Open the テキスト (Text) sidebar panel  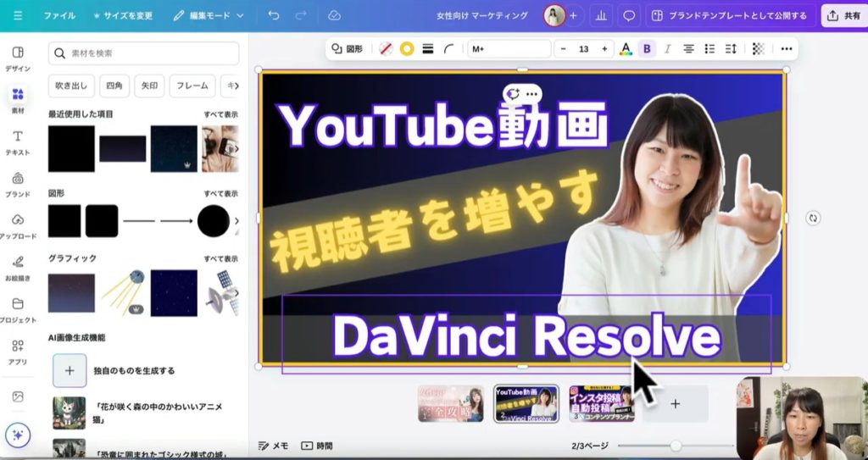(18, 141)
